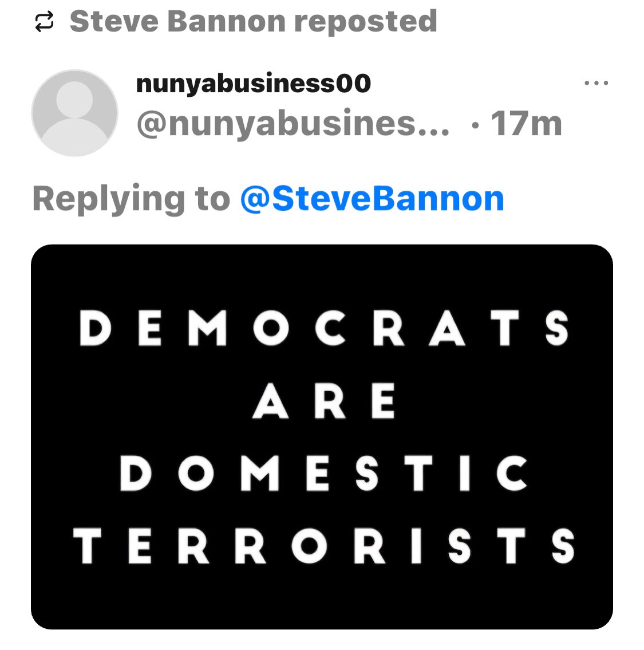Tap the default gray profile avatar
Viewport: 644px width, 650px height.
point(74,113)
